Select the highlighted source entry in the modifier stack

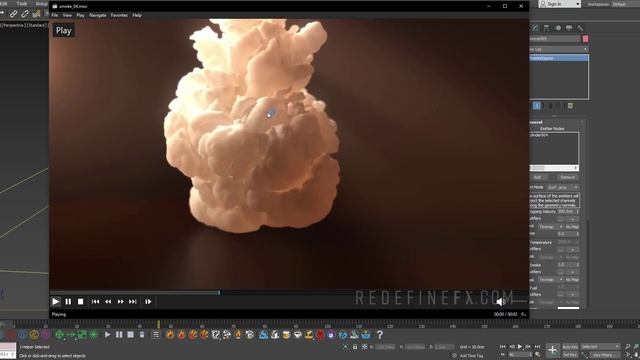pyautogui.click(x=559, y=58)
